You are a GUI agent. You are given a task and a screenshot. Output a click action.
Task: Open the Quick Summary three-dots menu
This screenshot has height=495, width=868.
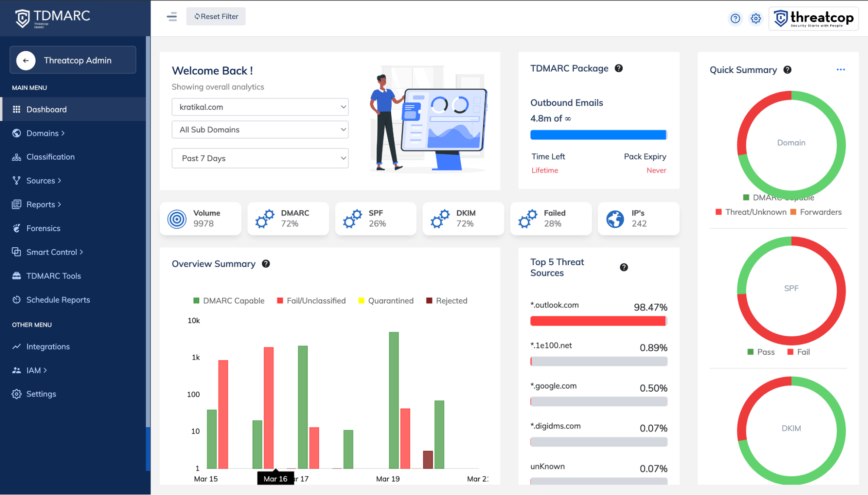click(x=840, y=70)
